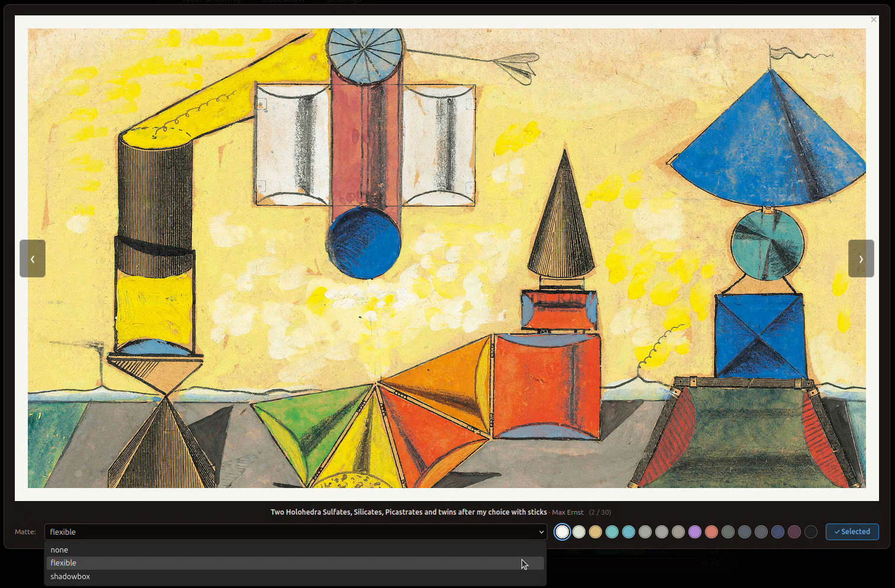Advance to the next artwork with the right arrow
This screenshot has height=588, width=895.
(x=861, y=259)
